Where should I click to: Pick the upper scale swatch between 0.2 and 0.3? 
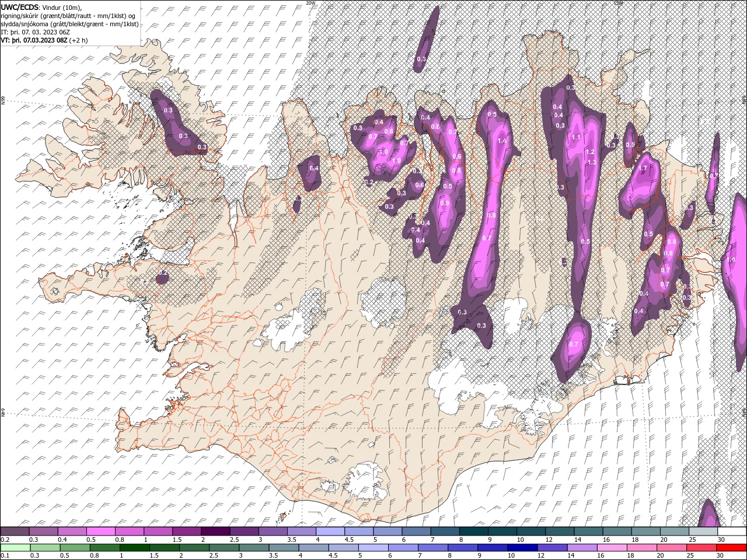pyautogui.click(x=15, y=531)
